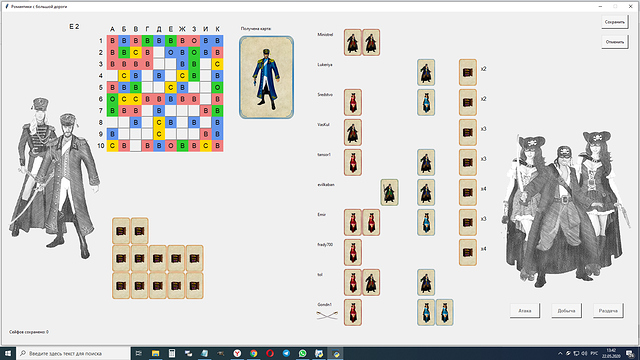Select green O cell at row 6 column А

112,99
